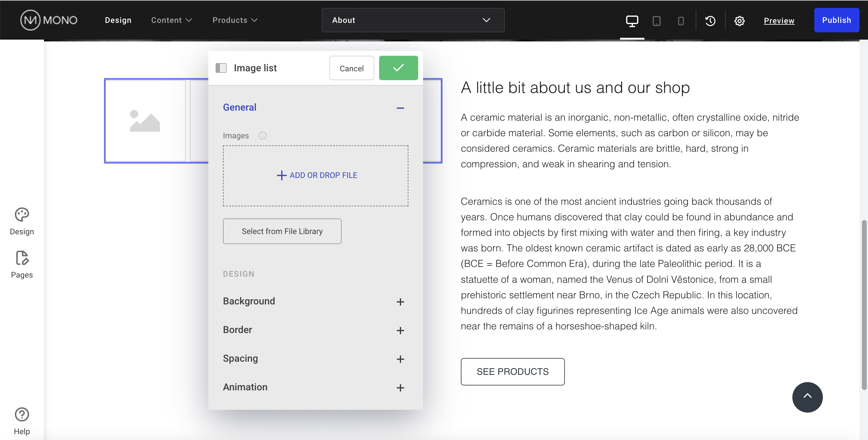Switch to tablet view icon
The height and width of the screenshot is (440, 868).
[x=656, y=21]
